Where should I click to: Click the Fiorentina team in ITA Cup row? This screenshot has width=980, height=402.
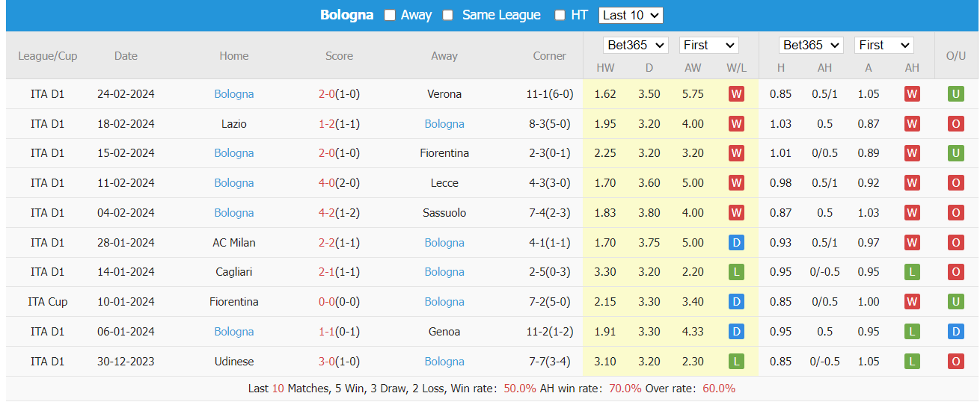point(234,302)
